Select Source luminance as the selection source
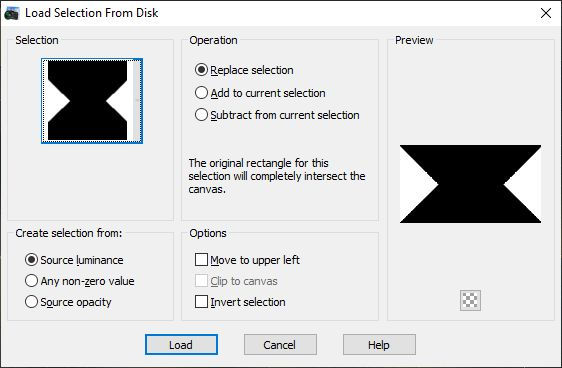 point(74,260)
